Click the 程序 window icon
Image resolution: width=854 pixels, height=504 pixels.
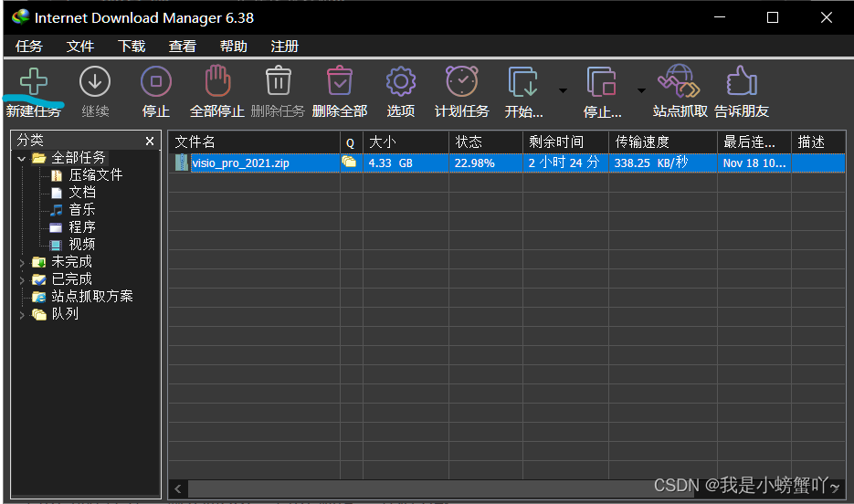[56, 227]
